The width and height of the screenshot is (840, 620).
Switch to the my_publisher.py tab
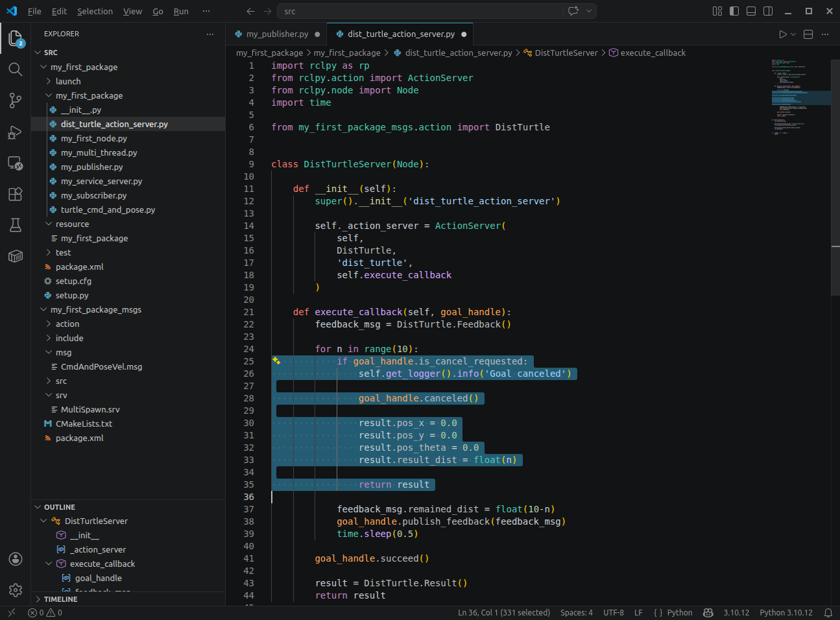pos(277,34)
